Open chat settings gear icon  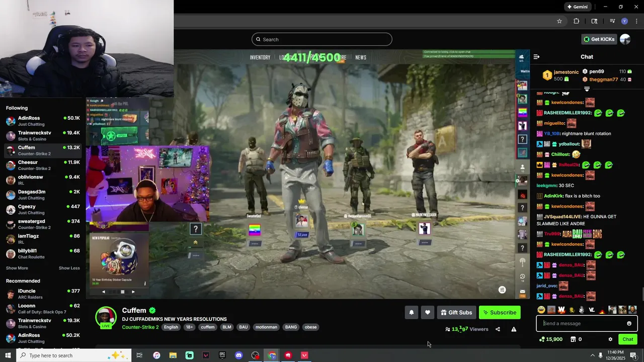pyautogui.click(x=610, y=339)
